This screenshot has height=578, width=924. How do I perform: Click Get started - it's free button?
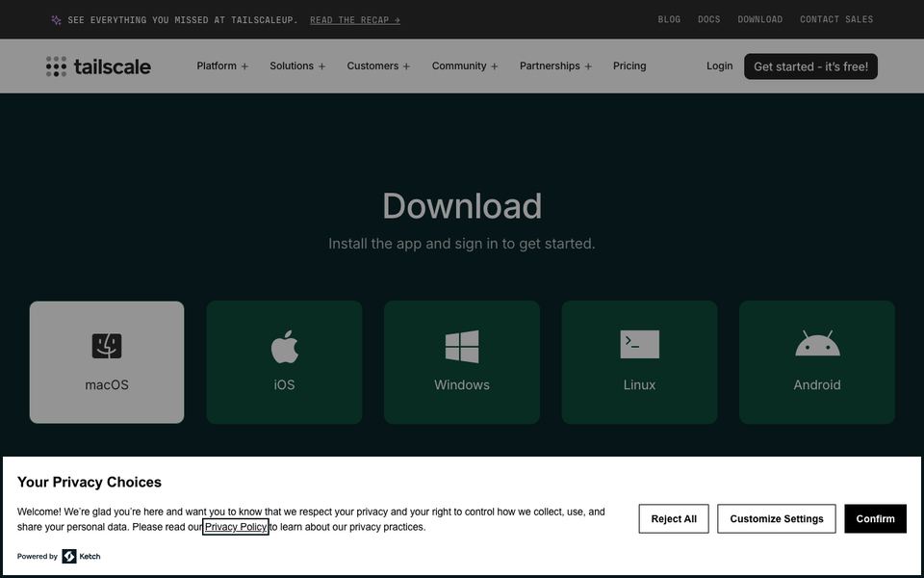point(810,66)
